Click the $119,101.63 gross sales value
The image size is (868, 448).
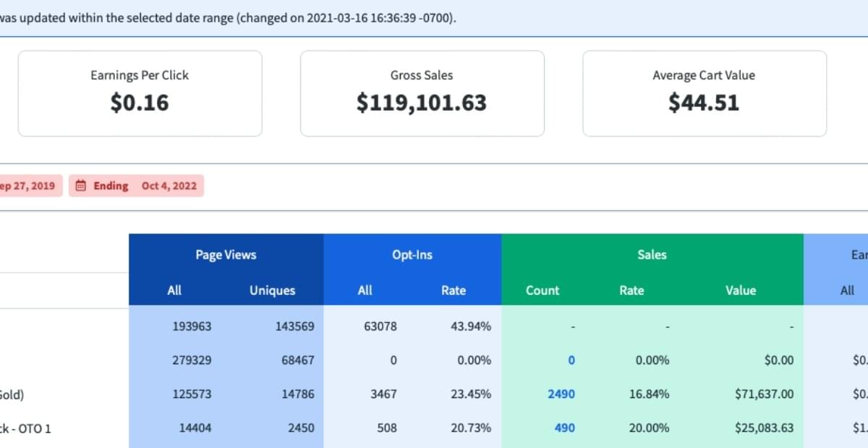pos(422,103)
